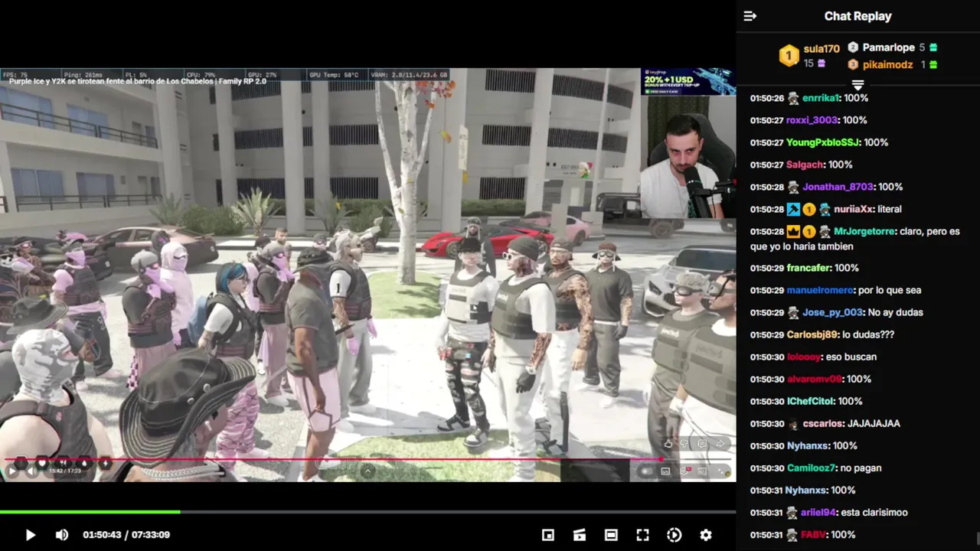Jump to 01:50:26 timestamp on enrrika1's message
Viewport: 980px width, 551px height.
click(x=766, y=98)
